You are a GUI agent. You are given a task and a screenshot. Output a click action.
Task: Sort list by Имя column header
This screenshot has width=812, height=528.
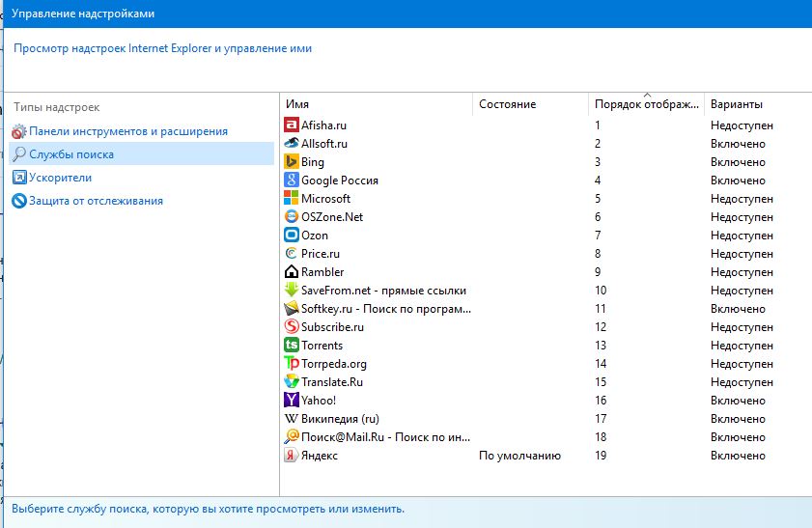(x=377, y=104)
